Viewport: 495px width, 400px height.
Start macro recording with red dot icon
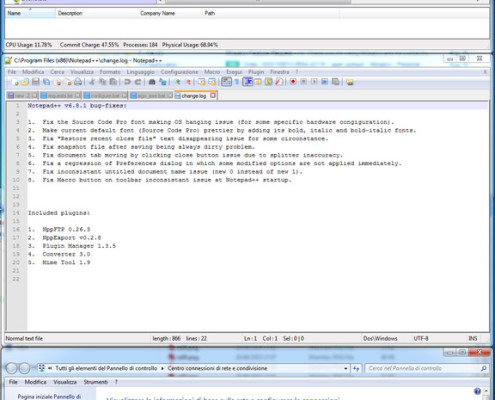[293, 82]
